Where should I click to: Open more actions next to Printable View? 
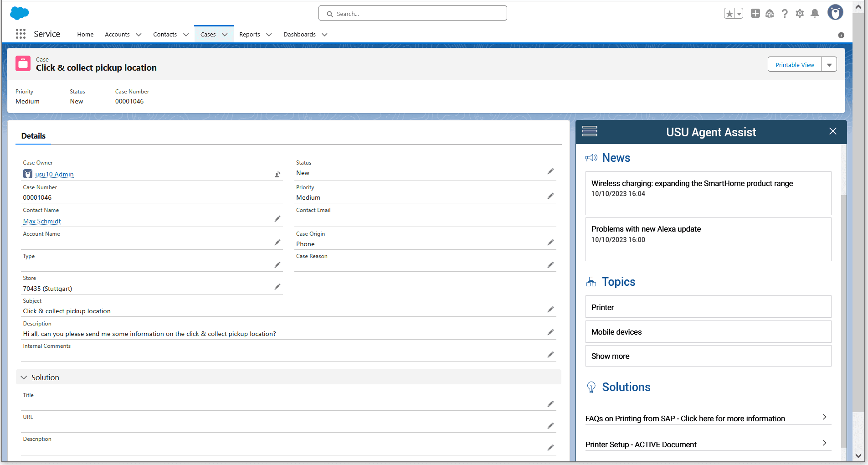click(x=829, y=65)
